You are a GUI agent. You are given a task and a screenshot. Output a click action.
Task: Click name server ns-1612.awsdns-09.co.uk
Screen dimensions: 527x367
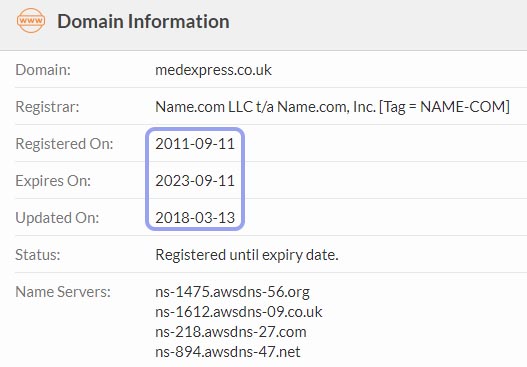tap(239, 312)
